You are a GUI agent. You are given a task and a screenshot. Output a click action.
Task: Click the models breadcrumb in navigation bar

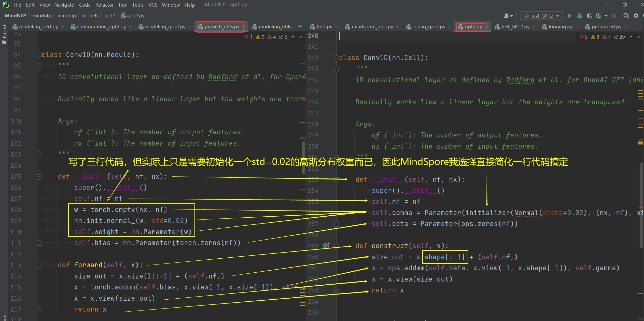[90, 16]
